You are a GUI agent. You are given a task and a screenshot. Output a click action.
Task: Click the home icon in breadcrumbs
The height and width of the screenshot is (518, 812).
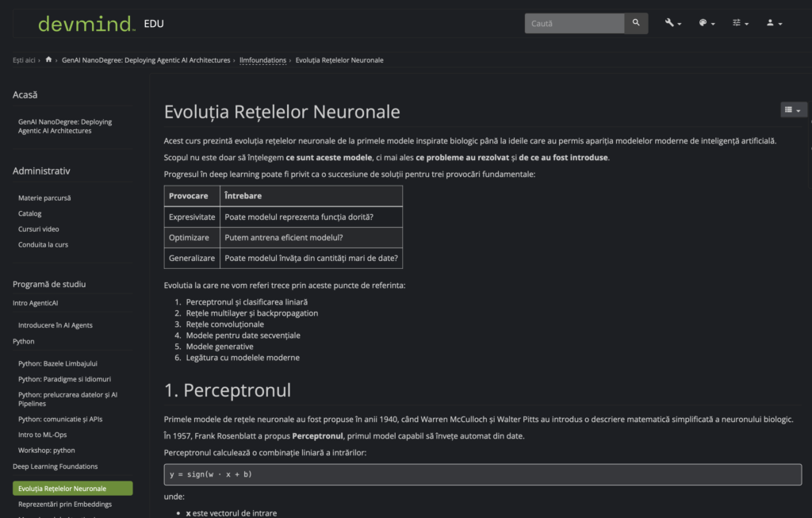[x=48, y=59]
